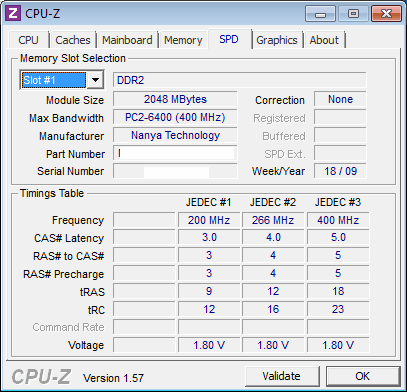Open the Graphics tab

click(277, 40)
